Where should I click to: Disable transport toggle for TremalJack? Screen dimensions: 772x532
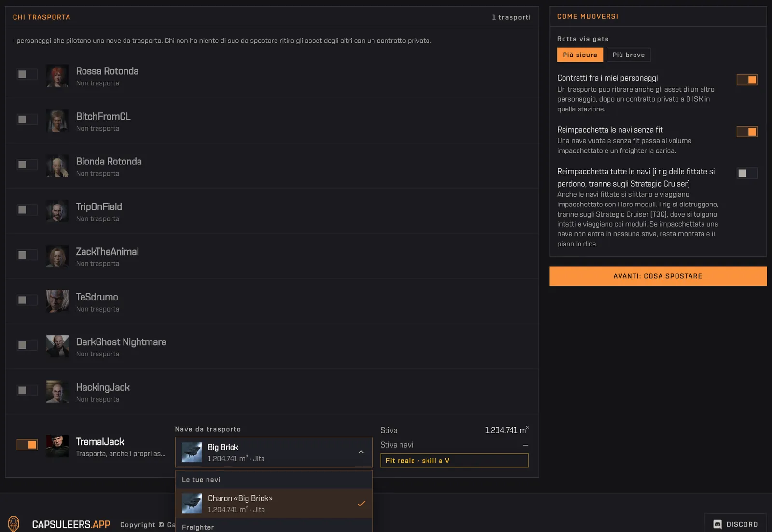[27, 445]
